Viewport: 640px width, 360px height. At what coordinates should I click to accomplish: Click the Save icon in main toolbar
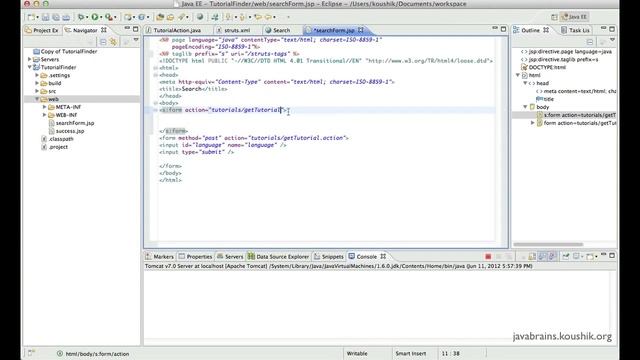45,17
